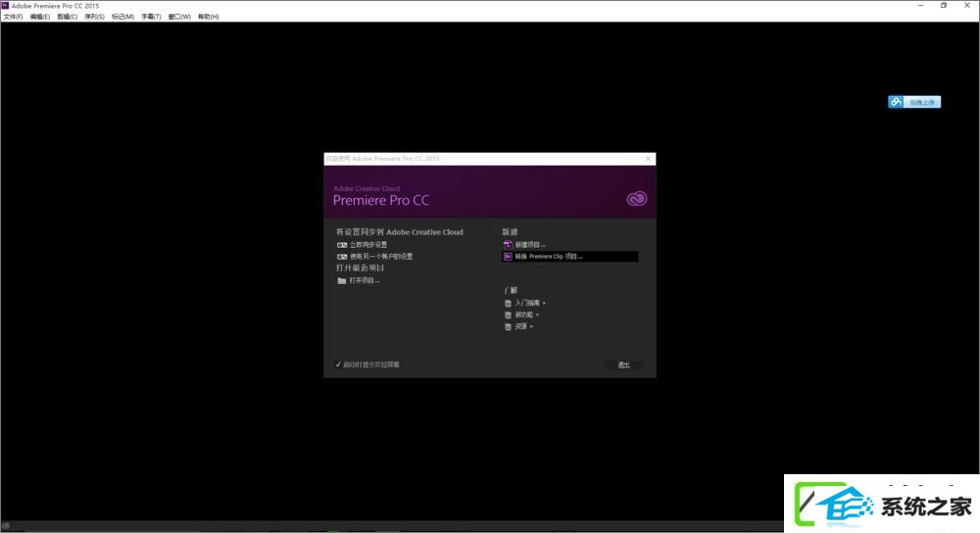Click the use another account settings icon

(342, 257)
